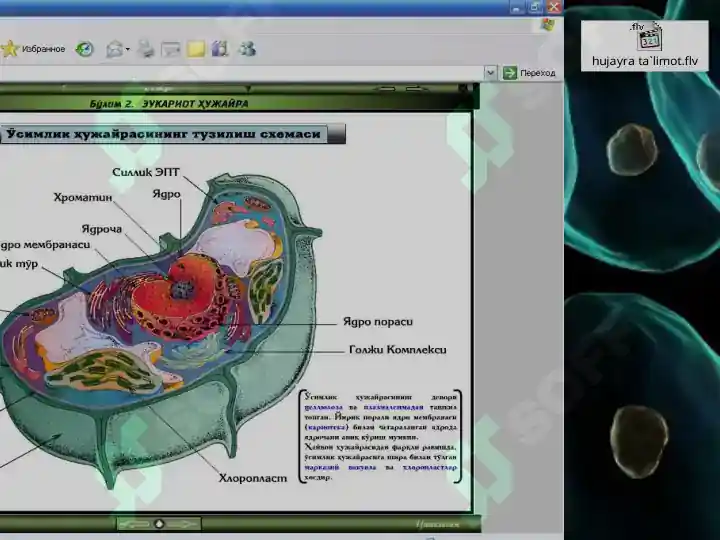Click the round knob in bottom navigator
This screenshot has height=540, width=720.
tap(159, 524)
